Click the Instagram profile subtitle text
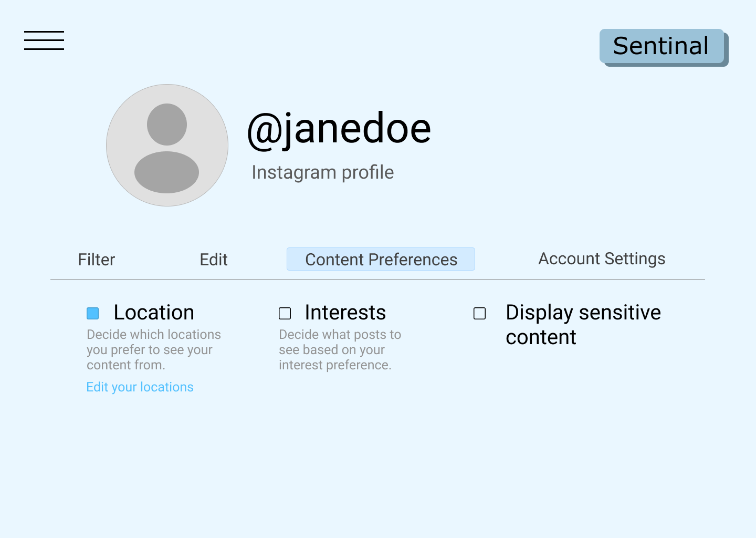The height and width of the screenshot is (538, 756). (323, 172)
